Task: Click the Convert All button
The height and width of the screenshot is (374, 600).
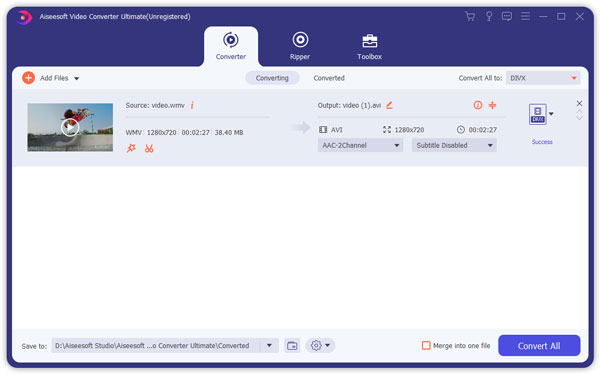Action: [539, 346]
